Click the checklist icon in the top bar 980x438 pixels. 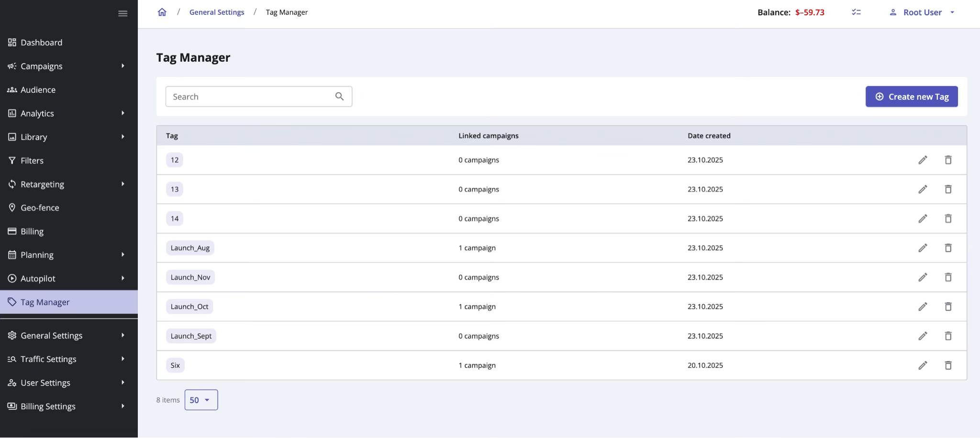click(x=856, y=12)
